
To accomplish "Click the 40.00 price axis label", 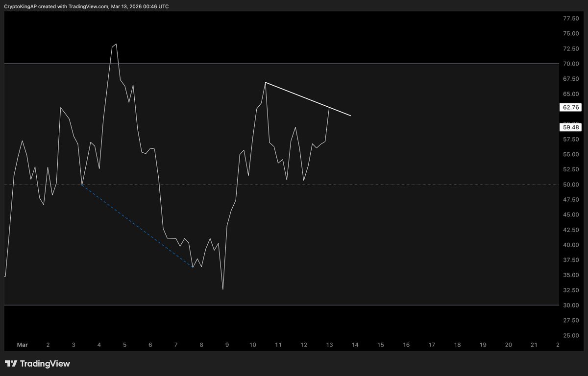I will coord(571,245).
